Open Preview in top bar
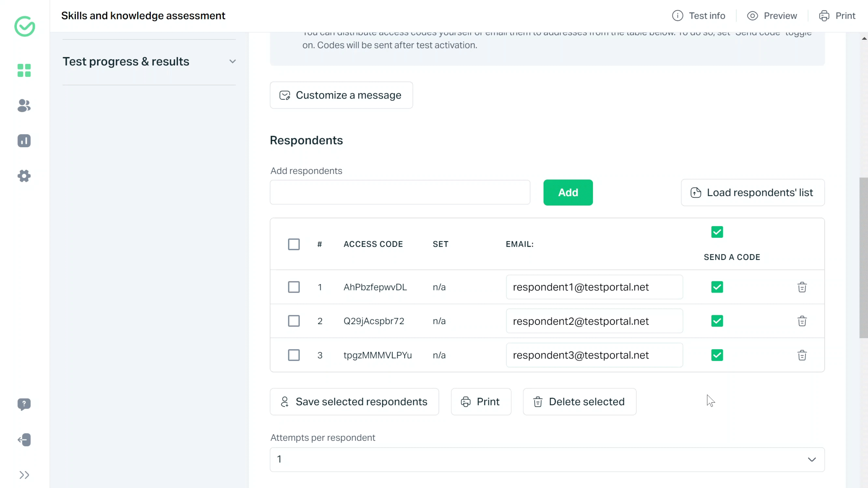Viewport: 868px width, 488px height. point(772,16)
